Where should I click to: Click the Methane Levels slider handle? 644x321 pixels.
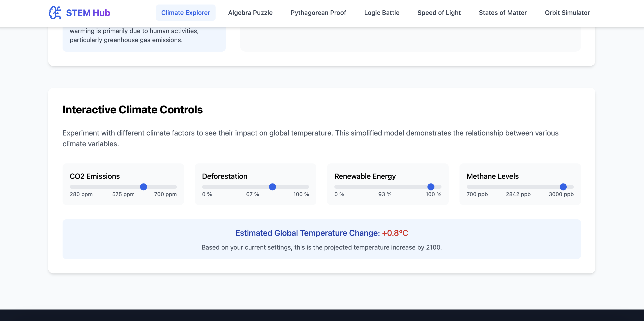(563, 187)
